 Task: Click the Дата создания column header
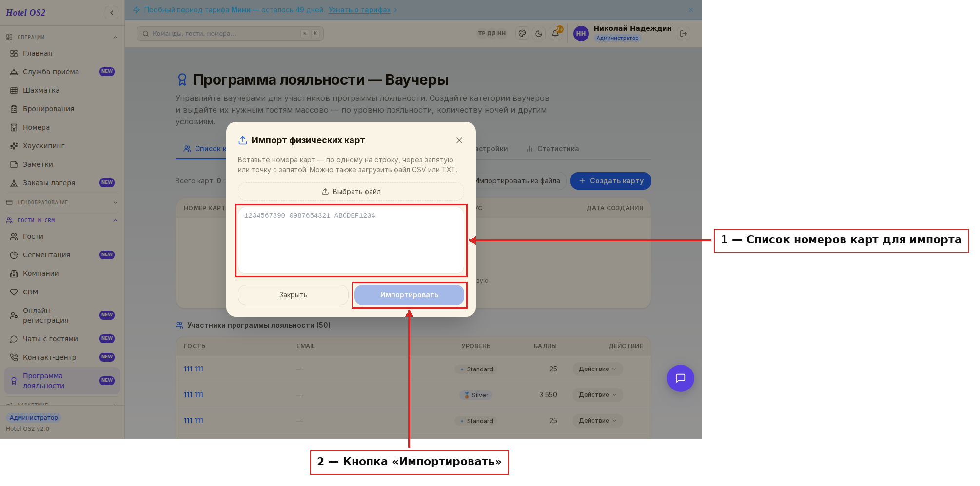click(x=615, y=208)
